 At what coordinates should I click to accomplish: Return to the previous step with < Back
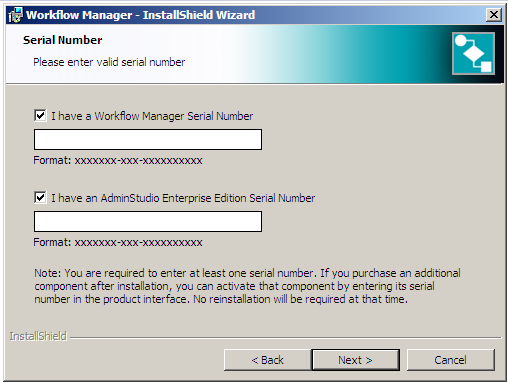pos(268,360)
